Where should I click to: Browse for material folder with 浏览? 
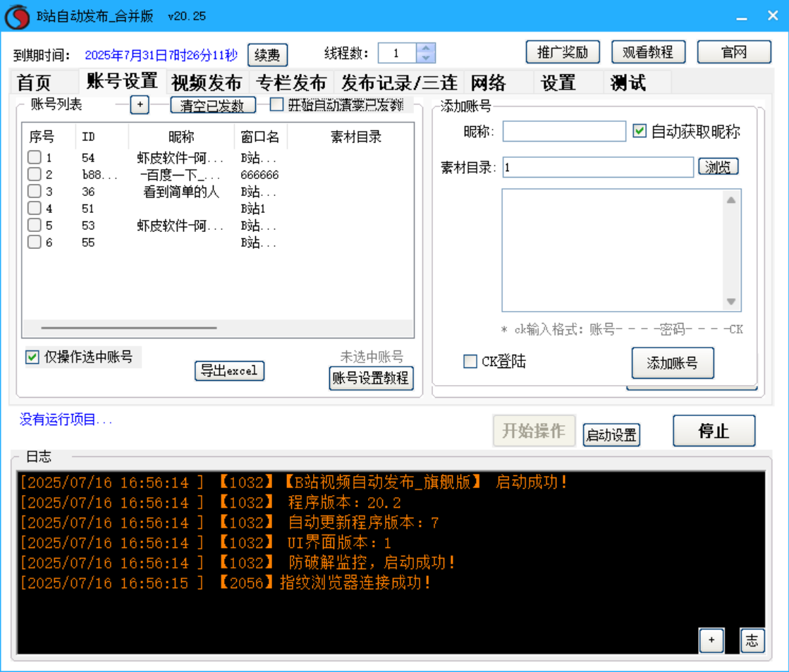click(718, 166)
